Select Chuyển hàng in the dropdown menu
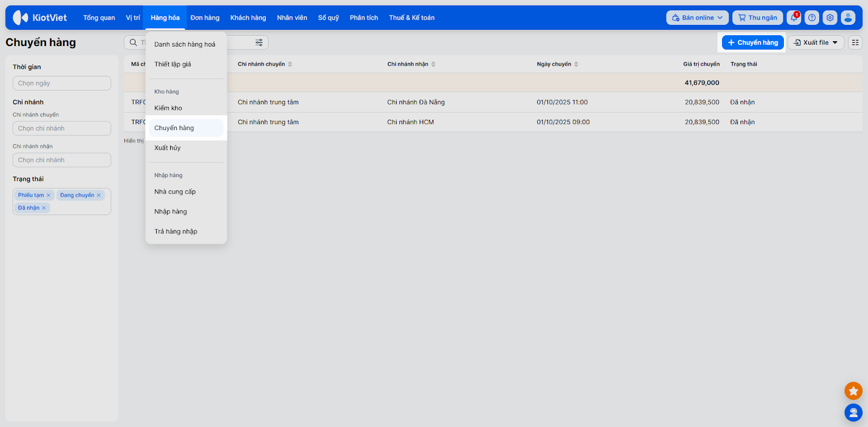The width and height of the screenshot is (868, 427). 186,128
